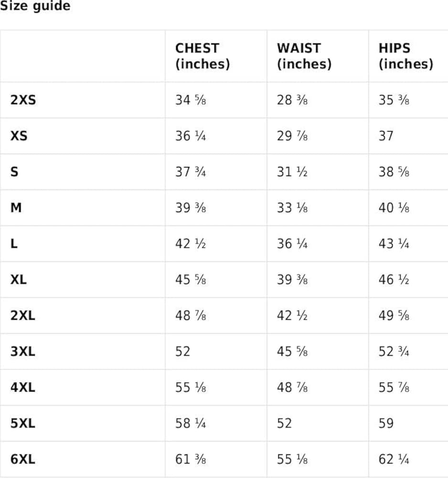Click the 2XL size row label

(x=23, y=315)
